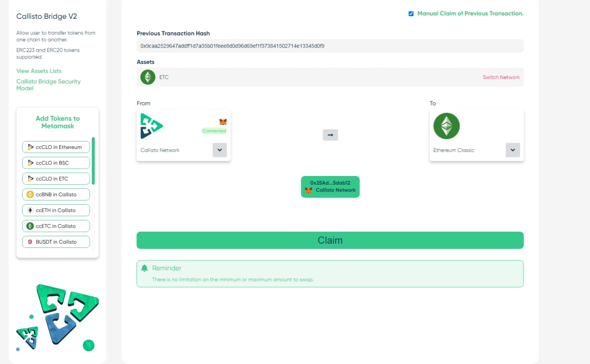Add ccCLO in ETC token

(x=56, y=178)
